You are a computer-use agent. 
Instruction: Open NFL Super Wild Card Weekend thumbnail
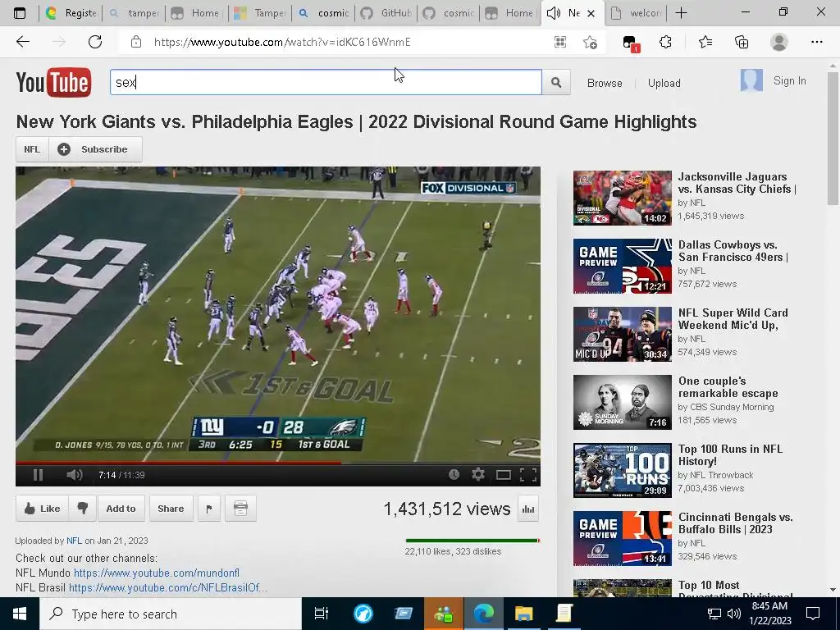tap(622, 334)
